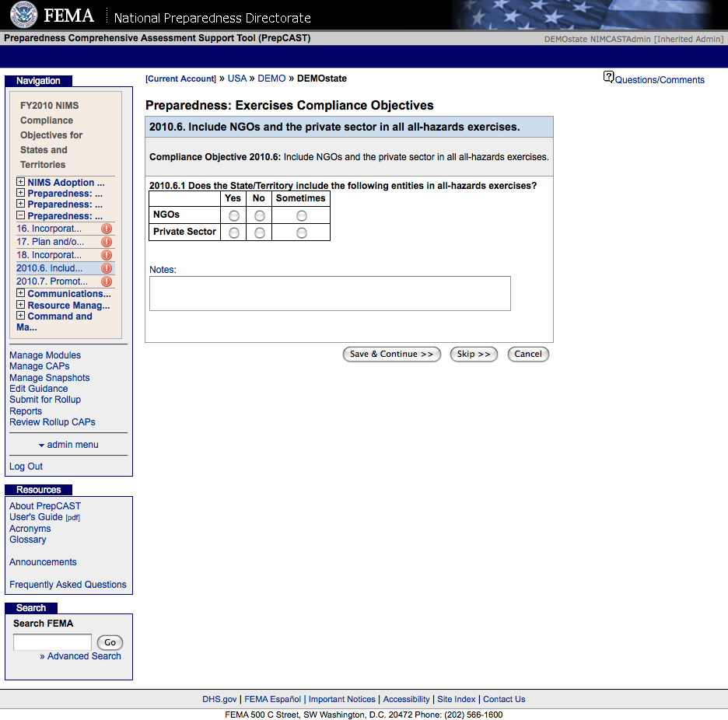Open 2010.7. Promot... navigation item
This screenshot has width=728, height=720.
tap(52, 281)
